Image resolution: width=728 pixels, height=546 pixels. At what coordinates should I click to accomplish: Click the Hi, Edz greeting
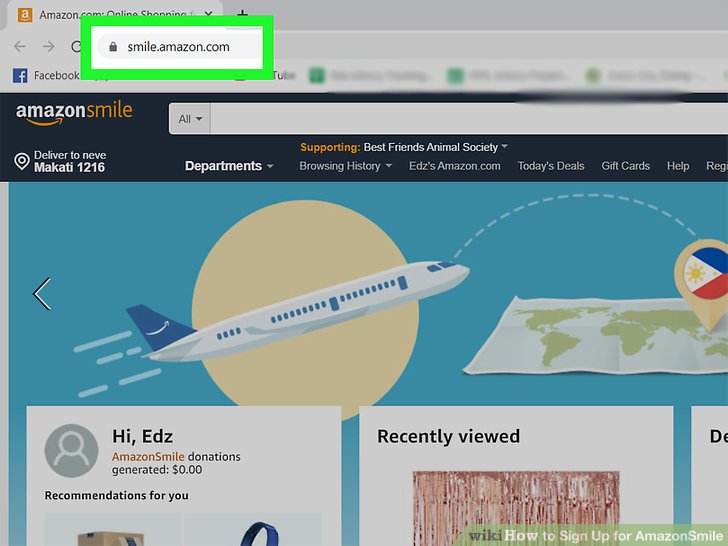pyautogui.click(x=143, y=436)
